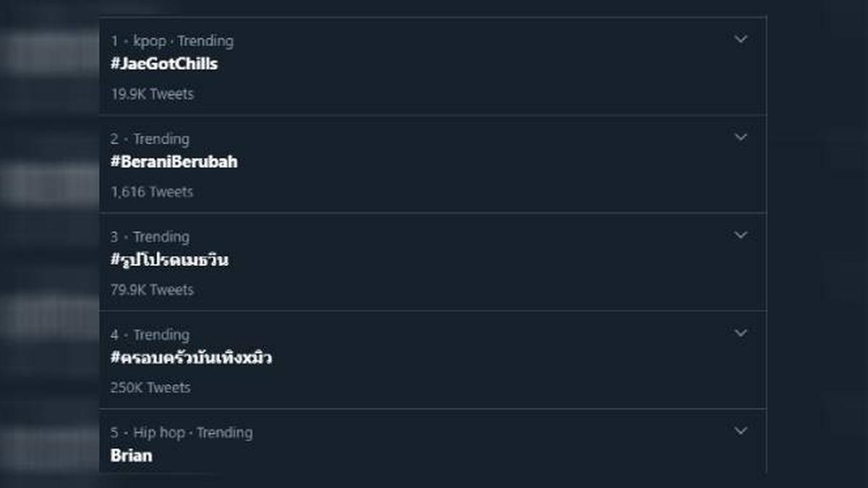Click the '1 · kpop · Trending' header text
868x488 pixels.
[x=171, y=41]
